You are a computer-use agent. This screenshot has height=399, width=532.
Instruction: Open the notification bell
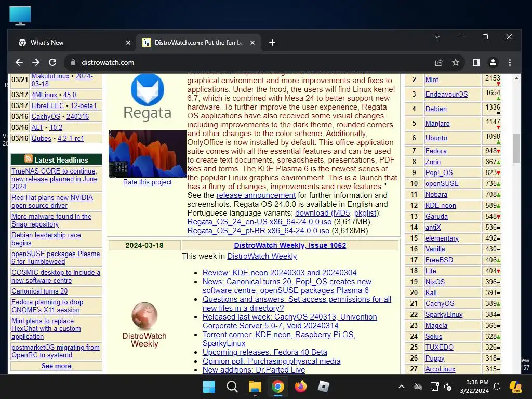point(497,387)
